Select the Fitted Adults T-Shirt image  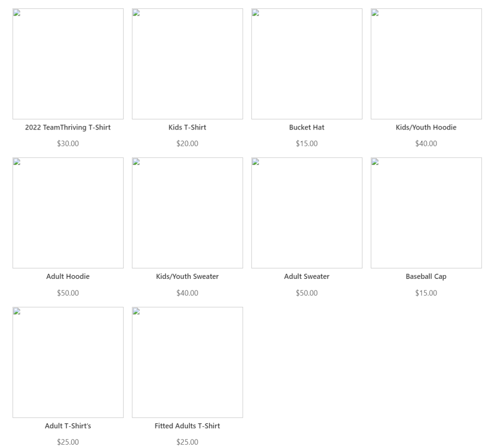(187, 362)
